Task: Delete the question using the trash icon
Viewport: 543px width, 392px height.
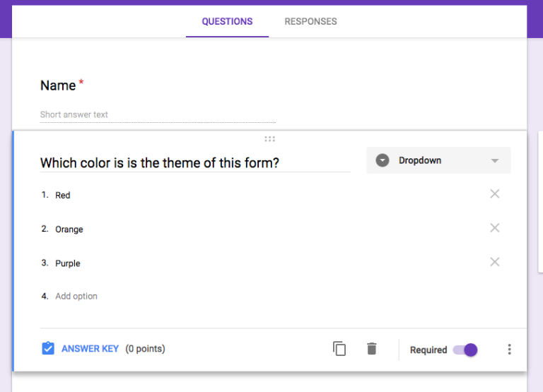Action: click(372, 349)
